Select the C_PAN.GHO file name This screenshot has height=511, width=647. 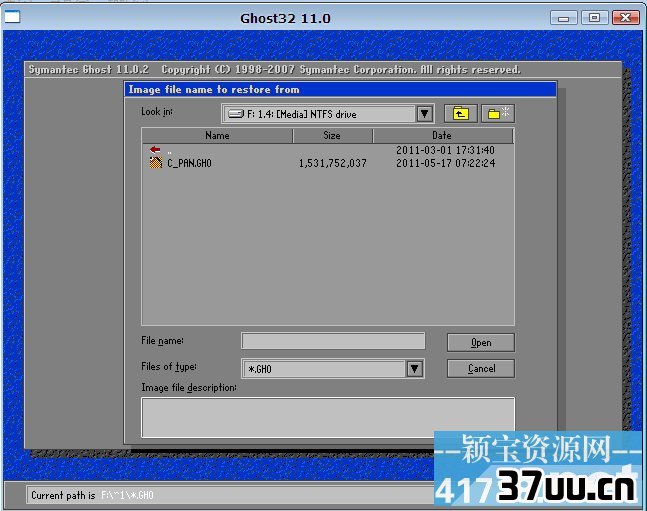click(x=189, y=163)
